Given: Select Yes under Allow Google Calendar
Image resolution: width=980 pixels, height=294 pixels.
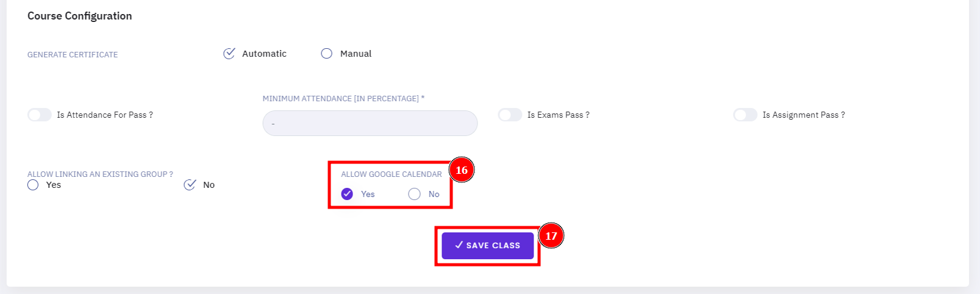Looking at the screenshot, I should 347,194.
